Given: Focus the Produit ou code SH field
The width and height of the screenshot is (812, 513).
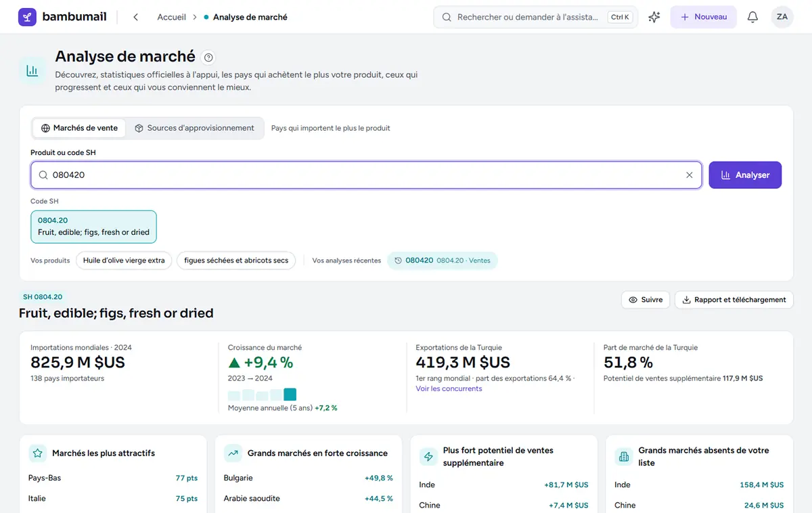Looking at the screenshot, I should click(366, 175).
